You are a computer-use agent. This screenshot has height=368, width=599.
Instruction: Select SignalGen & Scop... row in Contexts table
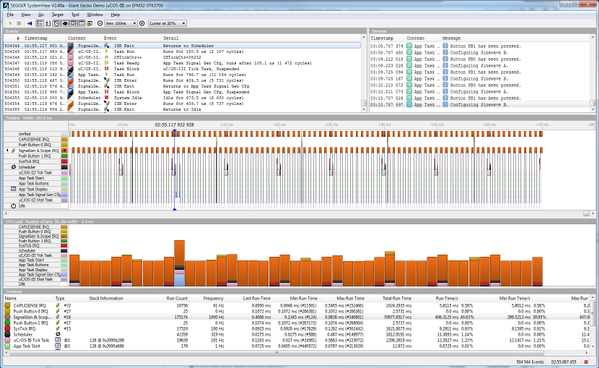pos(298,317)
